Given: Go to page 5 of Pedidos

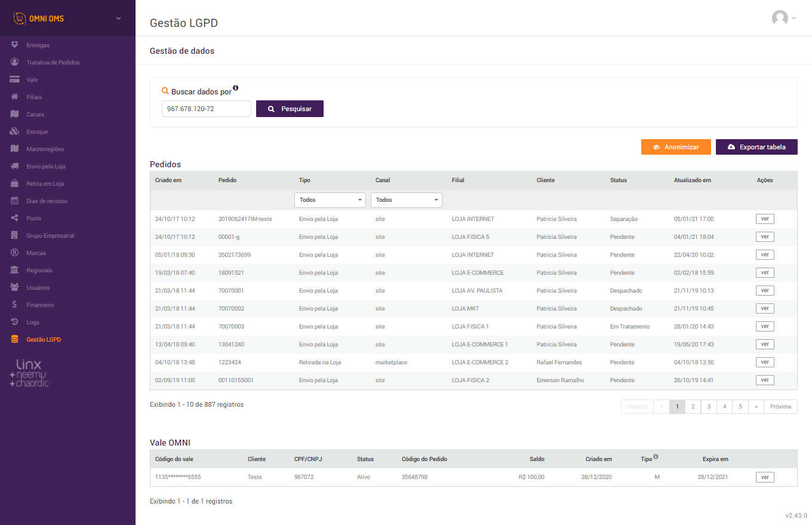Looking at the screenshot, I should pyautogui.click(x=740, y=407).
